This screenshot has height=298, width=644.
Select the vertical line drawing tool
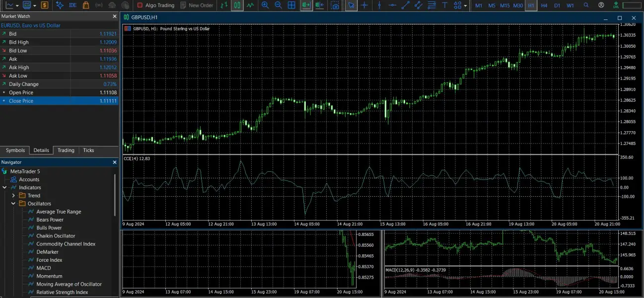tap(380, 5)
